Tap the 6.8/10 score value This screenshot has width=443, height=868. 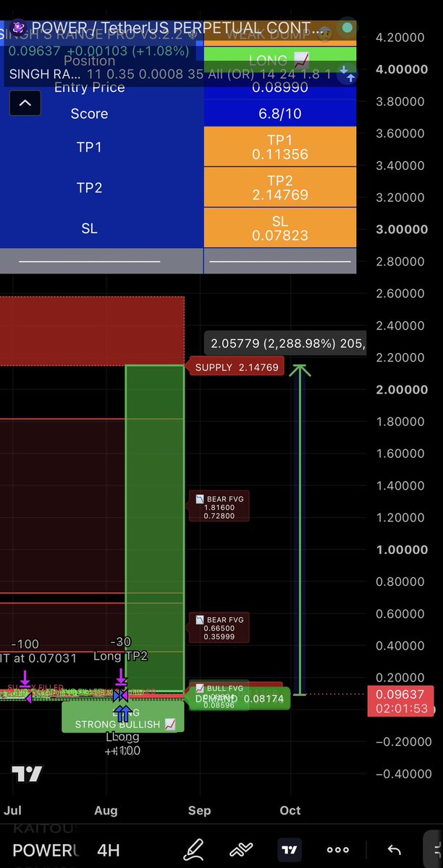coord(280,114)
